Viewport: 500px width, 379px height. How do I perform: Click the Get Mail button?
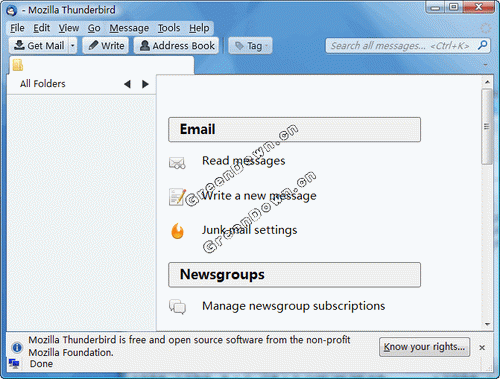pos(39,46)
